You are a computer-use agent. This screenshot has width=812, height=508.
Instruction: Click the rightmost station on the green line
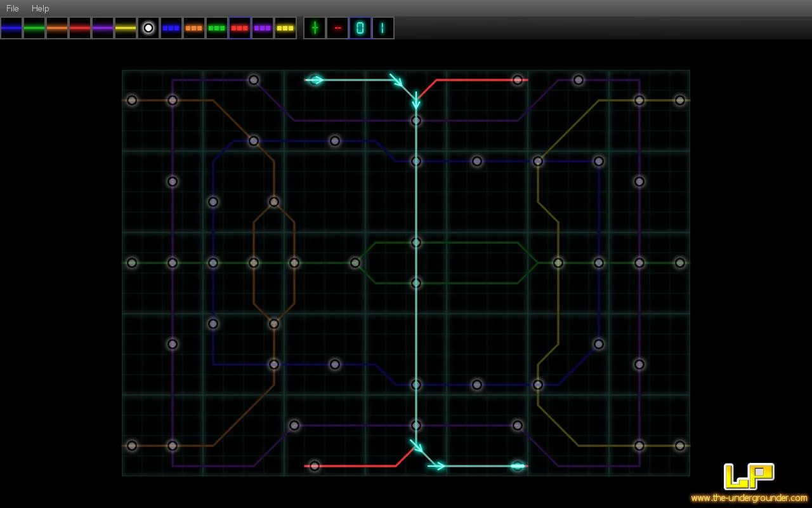tap(680, 263)
